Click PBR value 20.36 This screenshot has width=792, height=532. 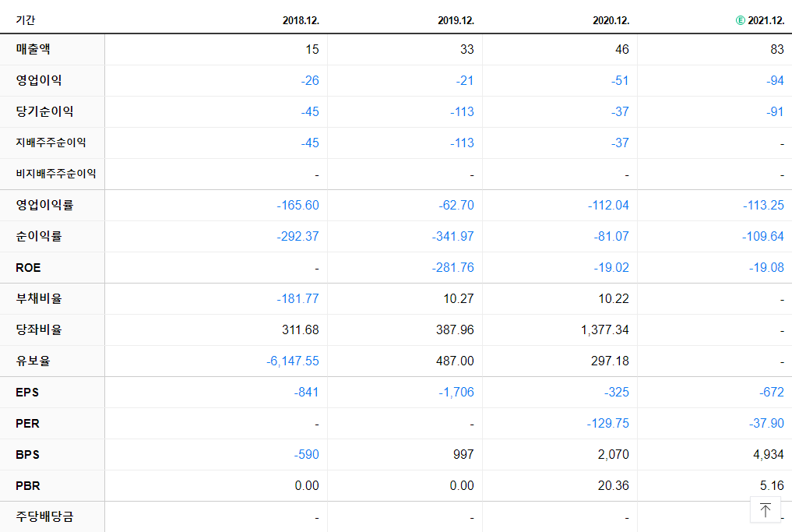click(x=613, y=485)
